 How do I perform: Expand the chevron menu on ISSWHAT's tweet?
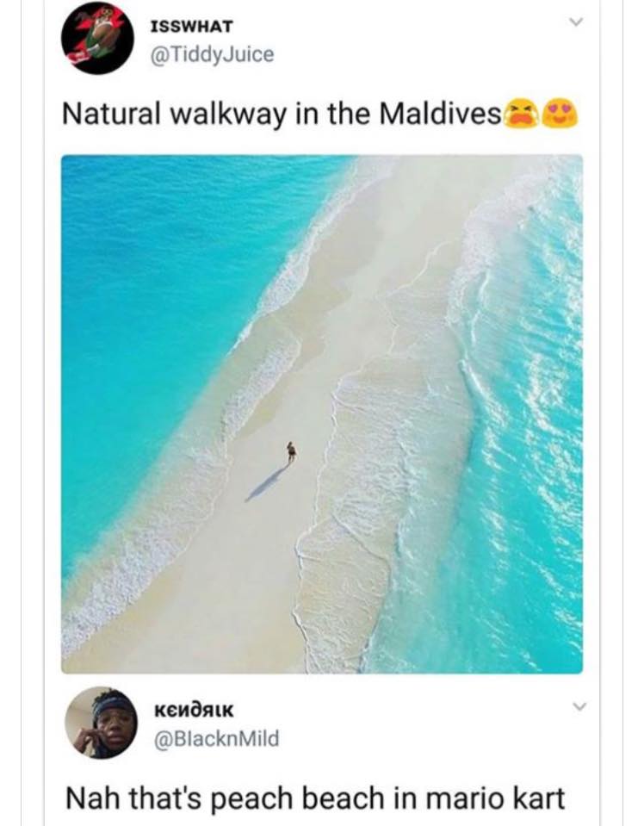(x=577, y=22)
